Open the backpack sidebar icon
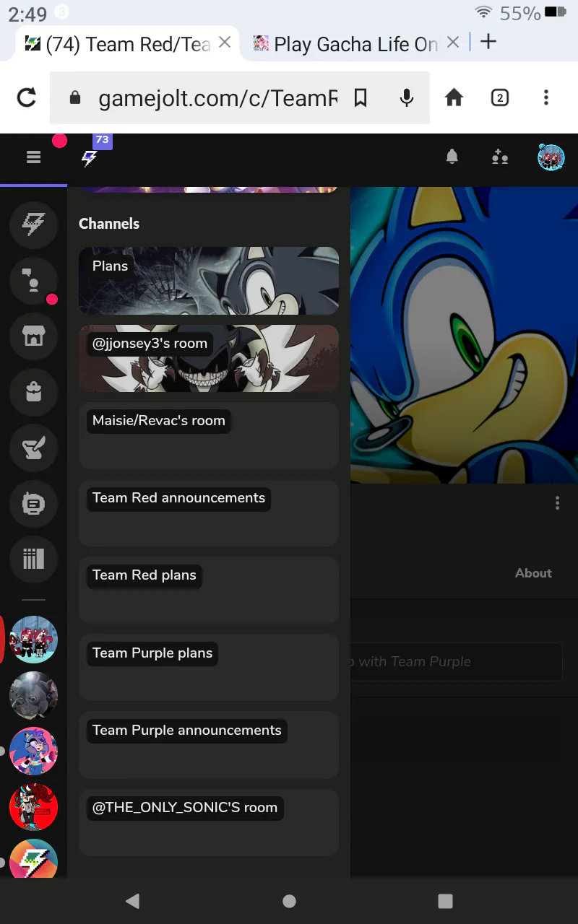 pos(33,392)
